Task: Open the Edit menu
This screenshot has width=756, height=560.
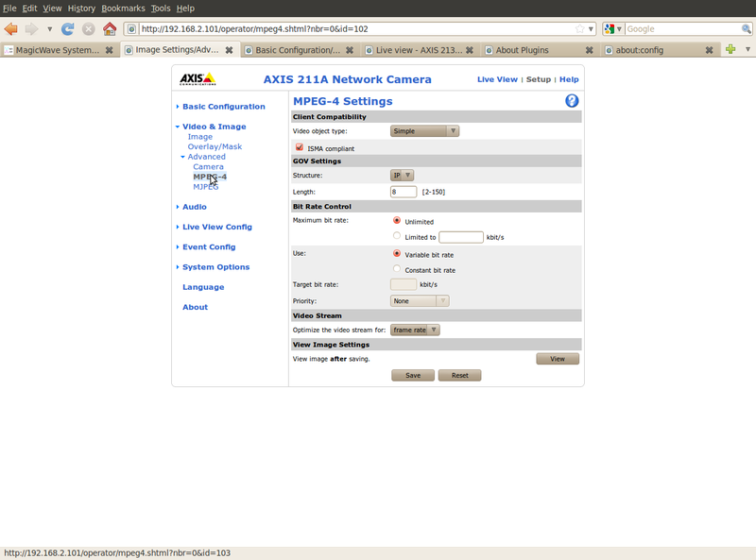Action: coord(29,8)
